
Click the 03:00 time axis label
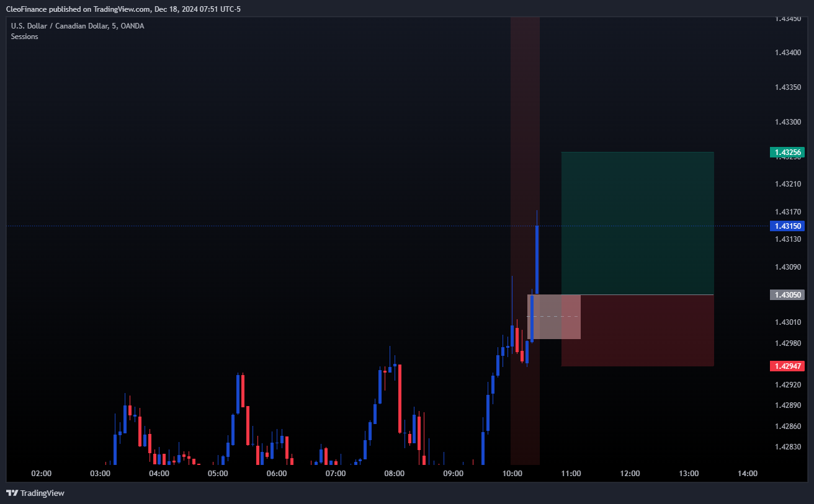click(x=100, y=474)
